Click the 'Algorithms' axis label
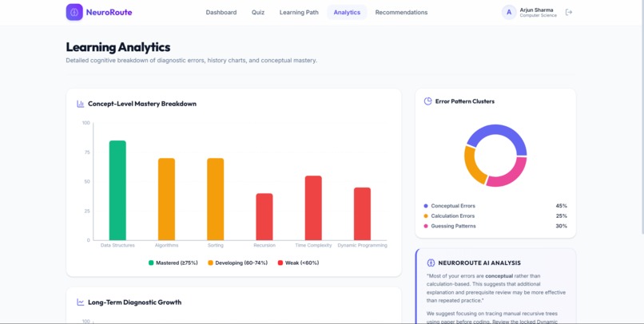644x324 pixels. click(x=166, y=245)
